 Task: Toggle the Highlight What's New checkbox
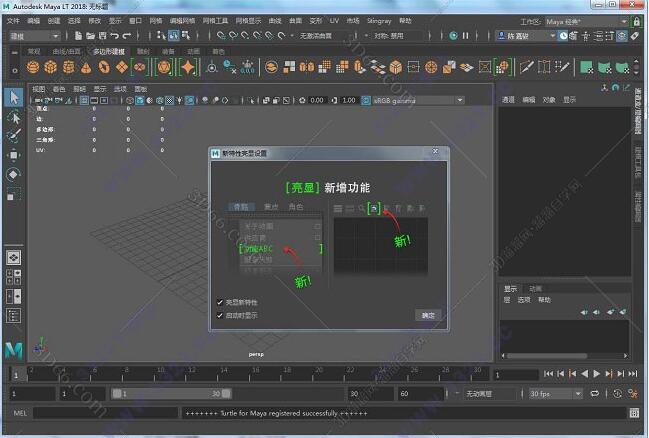[x=220, y=302]
